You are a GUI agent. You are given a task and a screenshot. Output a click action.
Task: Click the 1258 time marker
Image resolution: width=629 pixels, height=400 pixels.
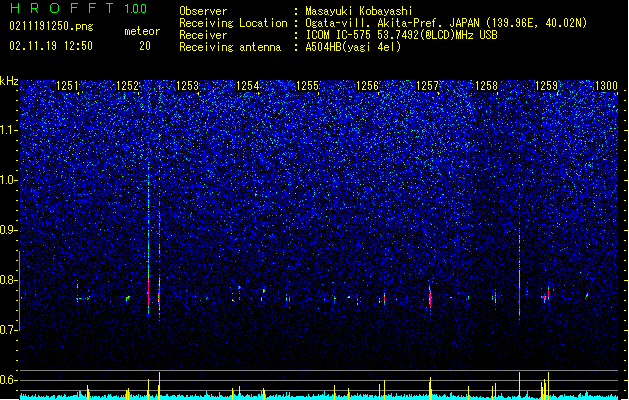pyautogui.click(x=487, y=86)
